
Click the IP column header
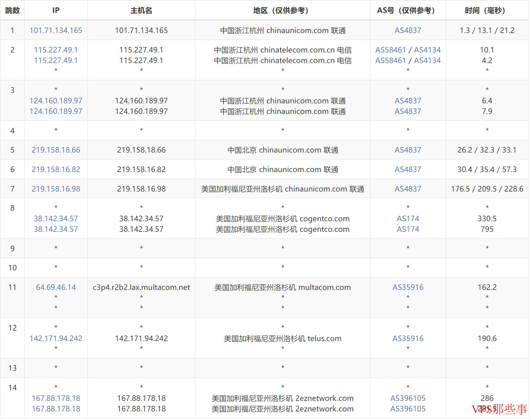click(x=56, y=11)
